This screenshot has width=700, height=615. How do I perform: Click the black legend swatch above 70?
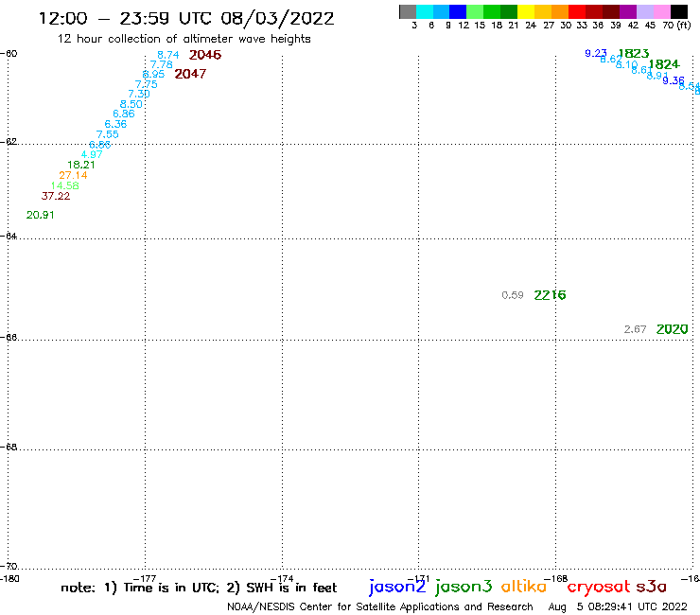click(679, 11)
